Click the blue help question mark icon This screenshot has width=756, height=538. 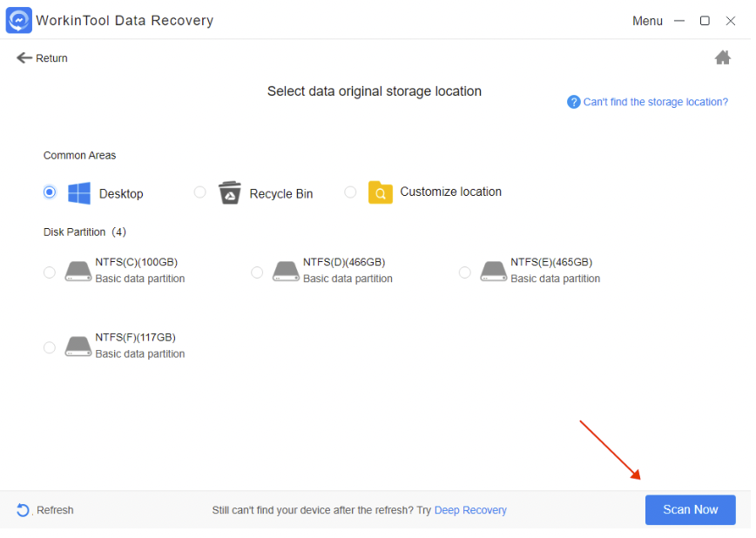click(x=573, y=102)
